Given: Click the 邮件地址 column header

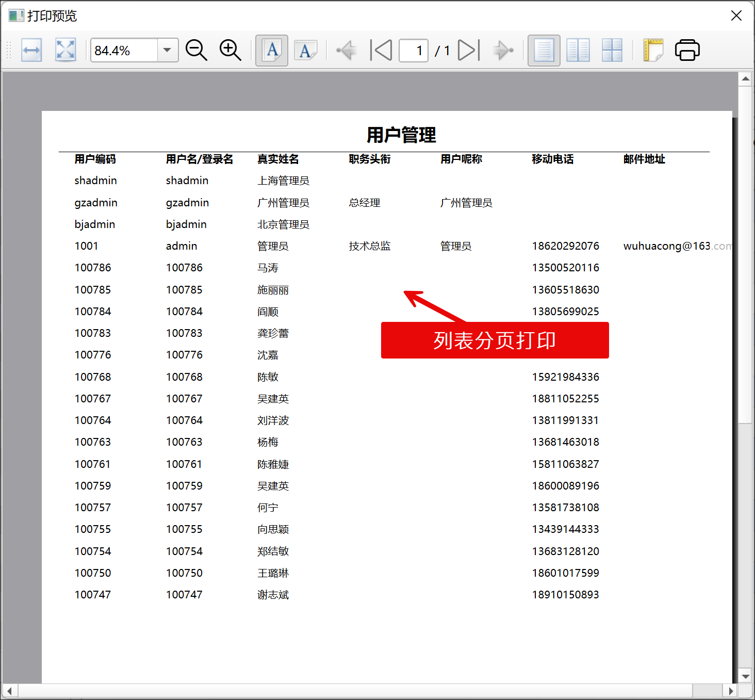Looking at the screenshot, I should [x=644, y=159].
